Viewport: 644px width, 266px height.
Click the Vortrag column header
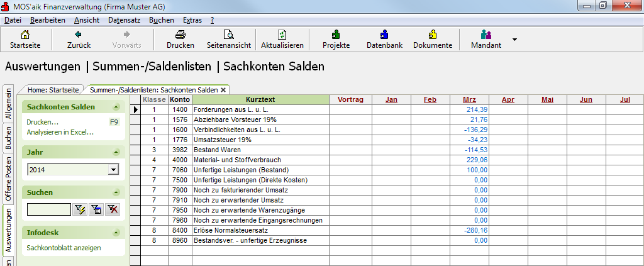click(x=350, y=100)
